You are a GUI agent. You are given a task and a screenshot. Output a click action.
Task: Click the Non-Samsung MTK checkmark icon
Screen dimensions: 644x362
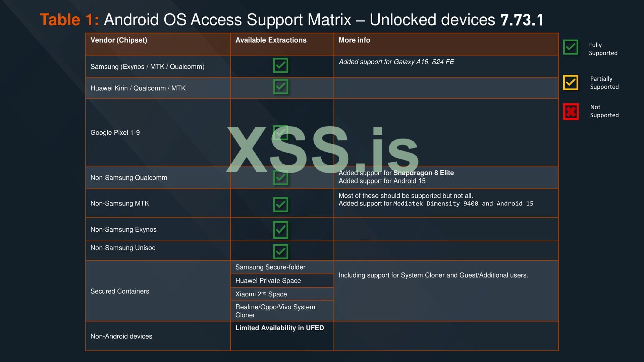pos(281,204)
